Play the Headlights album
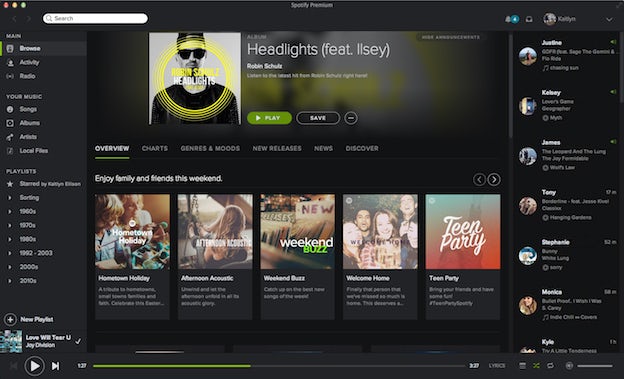Image resolution: width=624 pixels, height=379 pixels. pyautogui.click(x=269, y=118)
